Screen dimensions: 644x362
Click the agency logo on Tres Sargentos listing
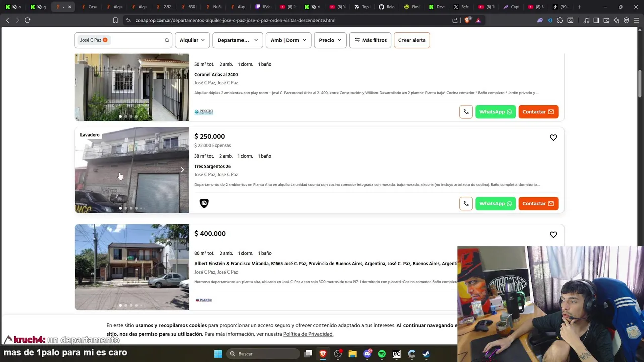pyautogui.click(x=204, y=203)
